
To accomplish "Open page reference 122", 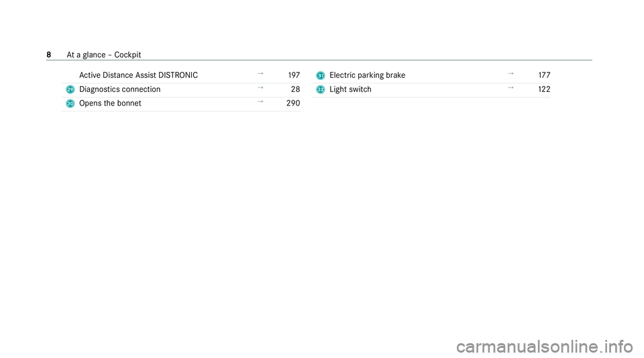I will click(544, 89).
